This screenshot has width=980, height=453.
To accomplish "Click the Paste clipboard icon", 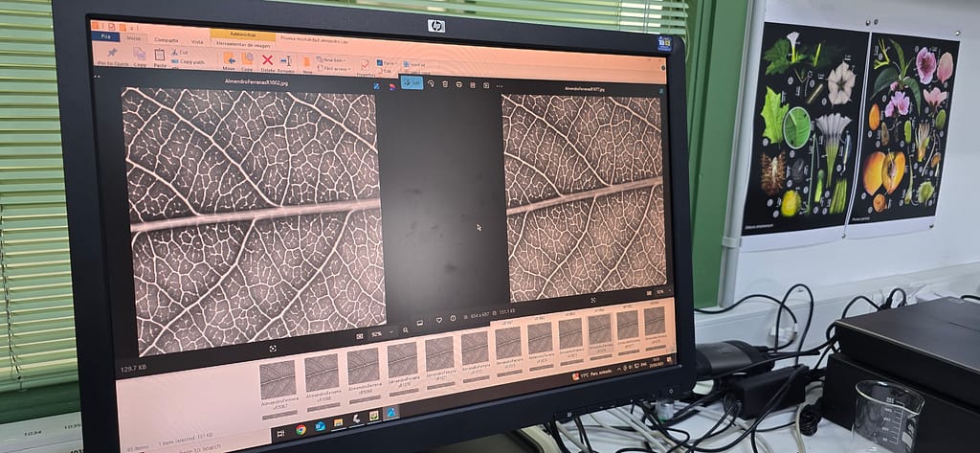I will click(x=160, y=55).
